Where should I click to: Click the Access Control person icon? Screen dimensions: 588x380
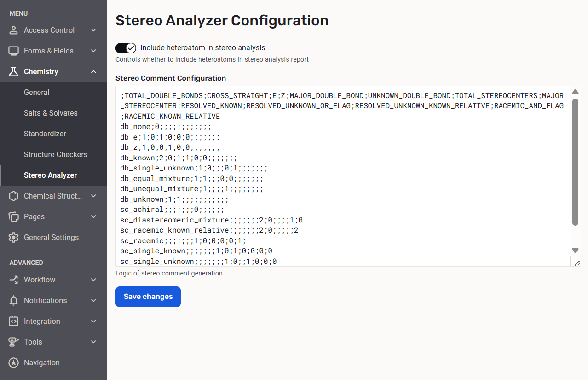point(14,30)
